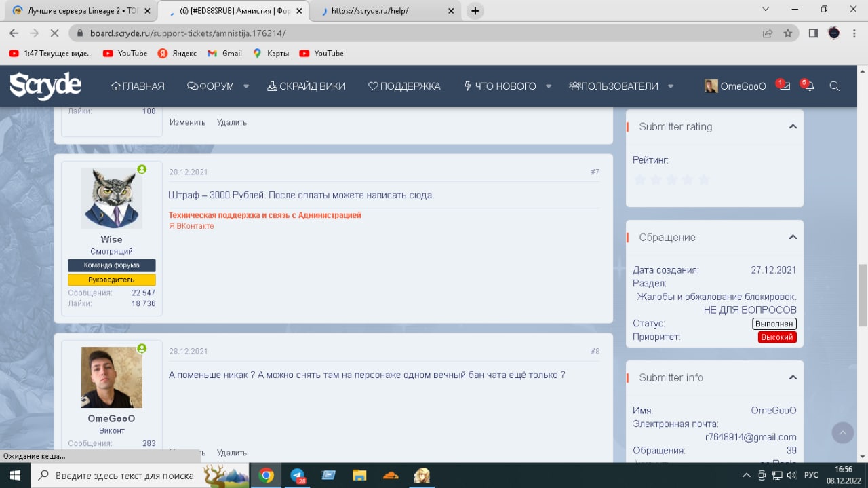The width and height of the screenshot is (868, 488).
Task: Open the site search magnifier icon
Action: (x=835, y=86)
